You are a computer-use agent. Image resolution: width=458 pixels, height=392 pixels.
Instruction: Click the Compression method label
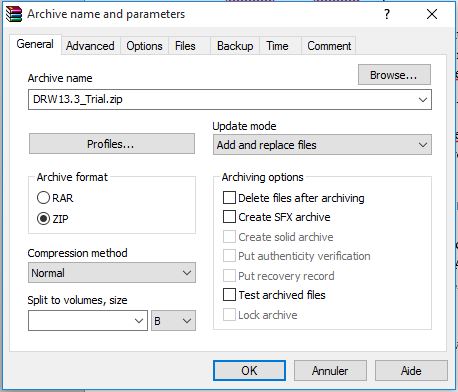pos(77,253)
